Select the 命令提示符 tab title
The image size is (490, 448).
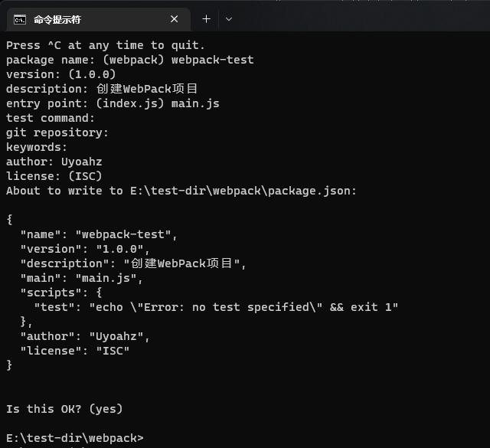(x=57, y=20)
